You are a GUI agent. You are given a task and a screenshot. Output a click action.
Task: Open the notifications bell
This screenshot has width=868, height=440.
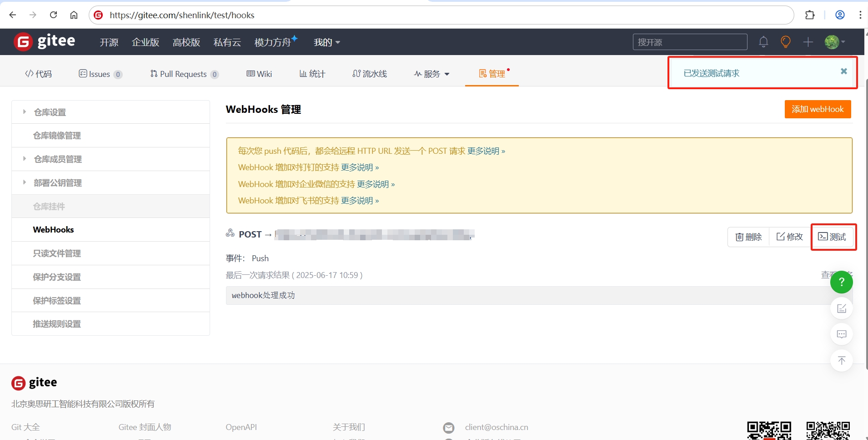coord(763,42)
